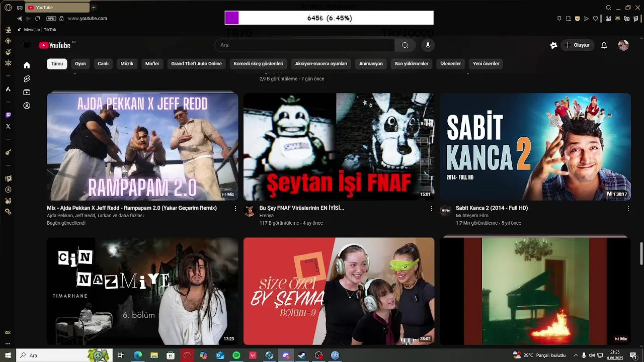This screenshot has height=362, width=644.
Task: Open a new tab with plus button
Action: (x=94, y=8)
